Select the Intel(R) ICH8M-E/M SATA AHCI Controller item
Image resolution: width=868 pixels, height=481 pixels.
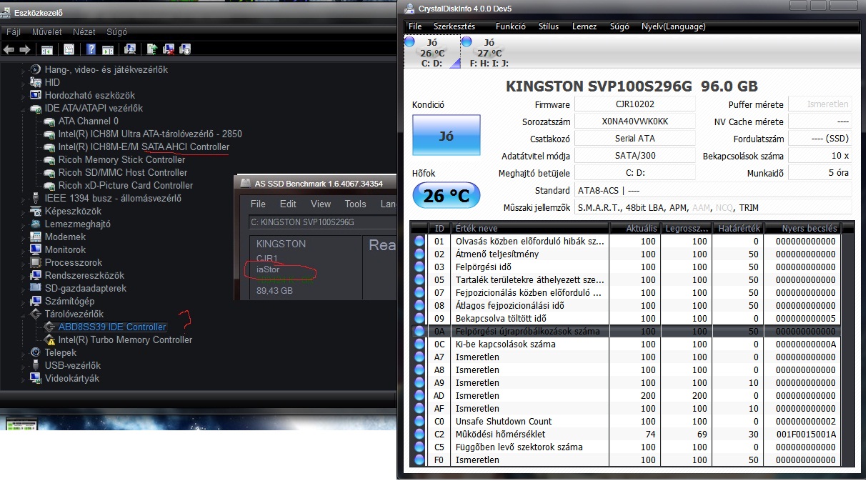pos(144,147)
